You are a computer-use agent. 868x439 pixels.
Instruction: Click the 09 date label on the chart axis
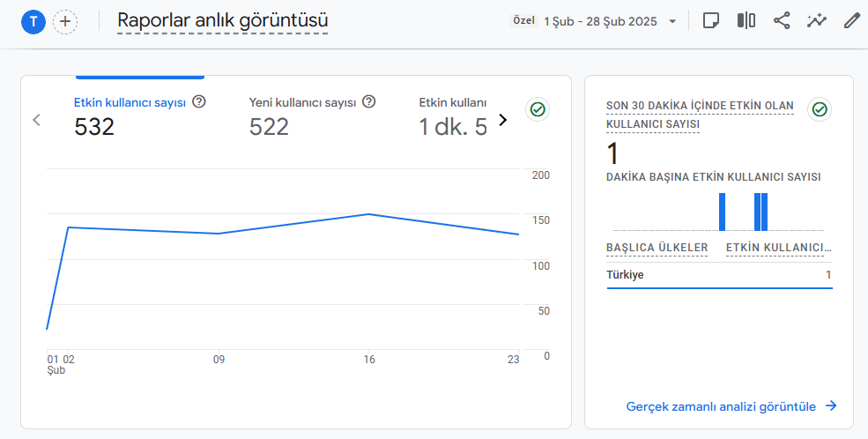tap(219, 360)
